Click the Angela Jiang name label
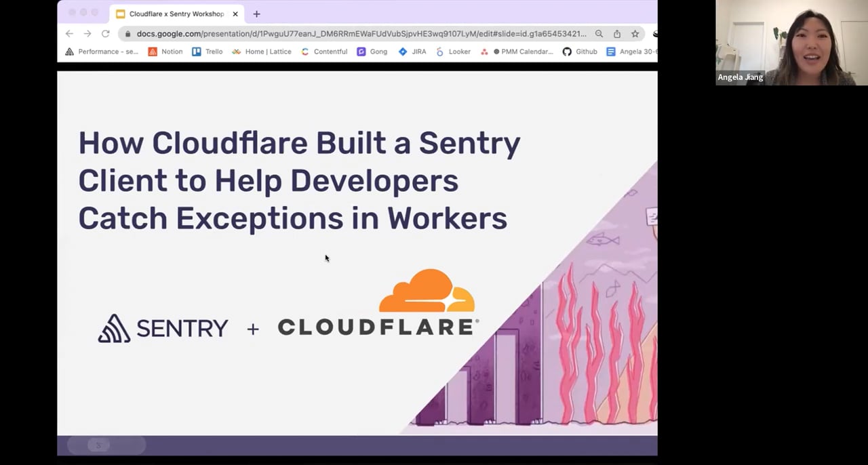 [x=741, y=77]
